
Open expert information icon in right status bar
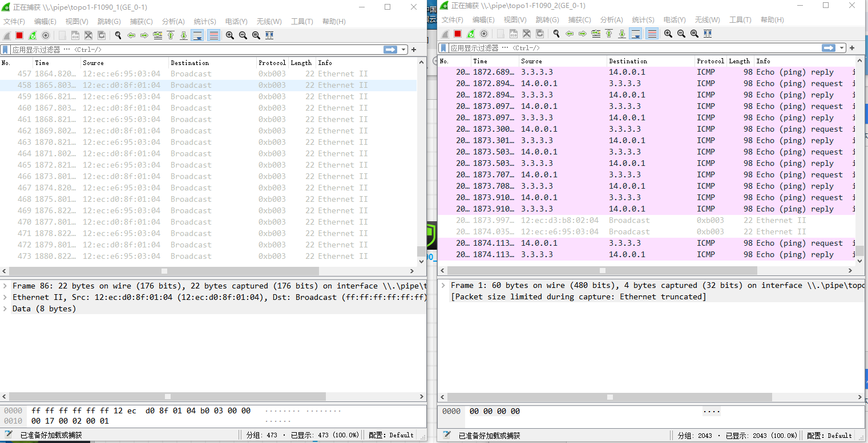tap(447, 434)
